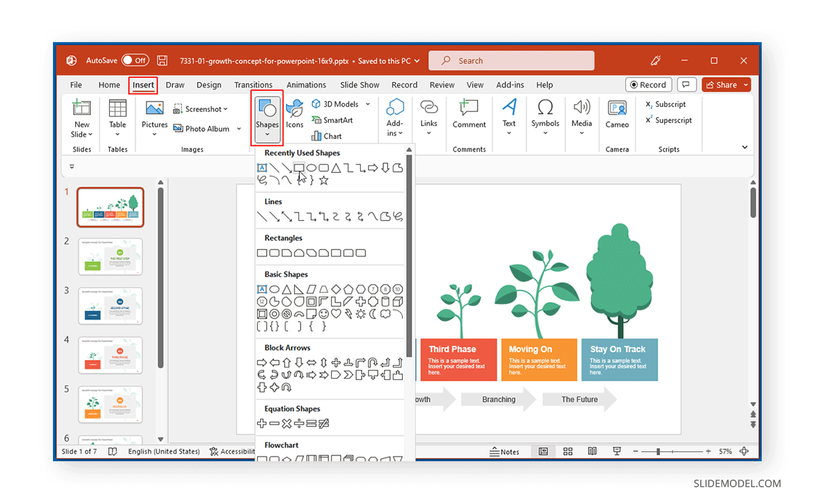Select the Pictures icon
Viewport: 814px width, 504px height.
[x=155, y=115]
